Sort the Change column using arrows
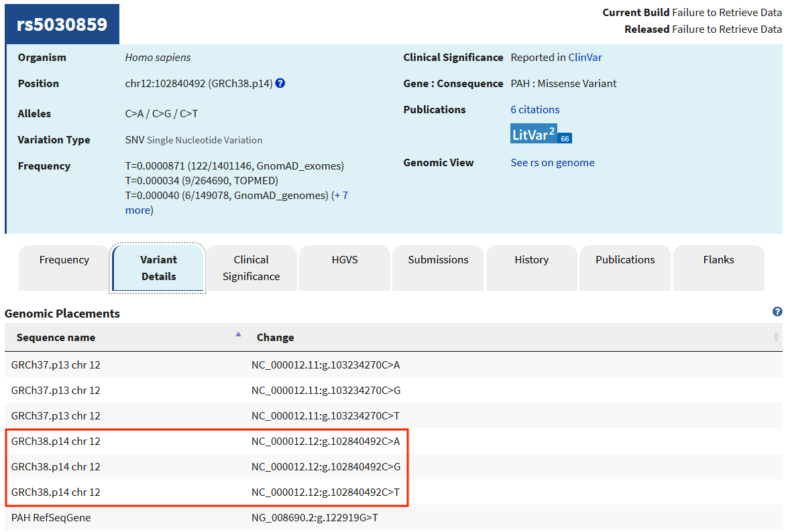788x532 pixels. click(777, 337)
